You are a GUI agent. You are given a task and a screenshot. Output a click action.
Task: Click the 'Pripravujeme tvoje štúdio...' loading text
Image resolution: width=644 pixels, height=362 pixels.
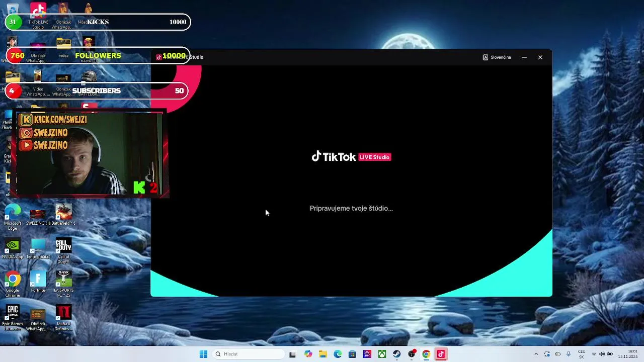tap(351, 208)
